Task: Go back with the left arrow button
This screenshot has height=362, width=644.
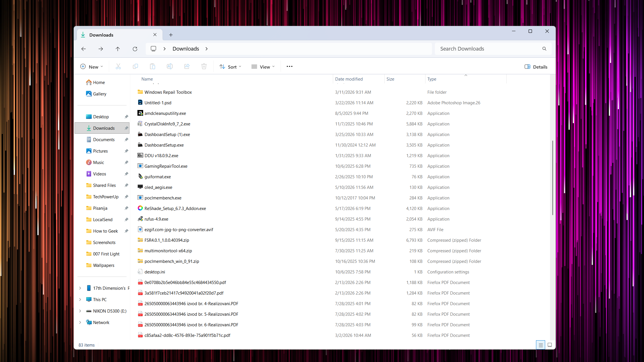Action: click(x=83, y=49)
